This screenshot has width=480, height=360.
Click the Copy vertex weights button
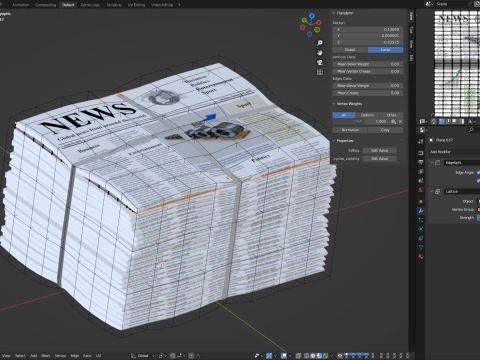[385, 130]
